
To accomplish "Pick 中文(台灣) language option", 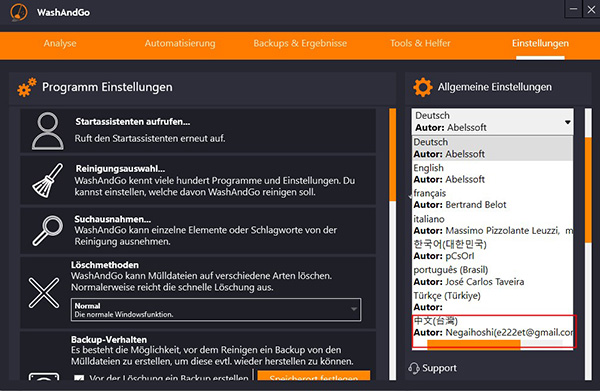I will coord(493,326).
